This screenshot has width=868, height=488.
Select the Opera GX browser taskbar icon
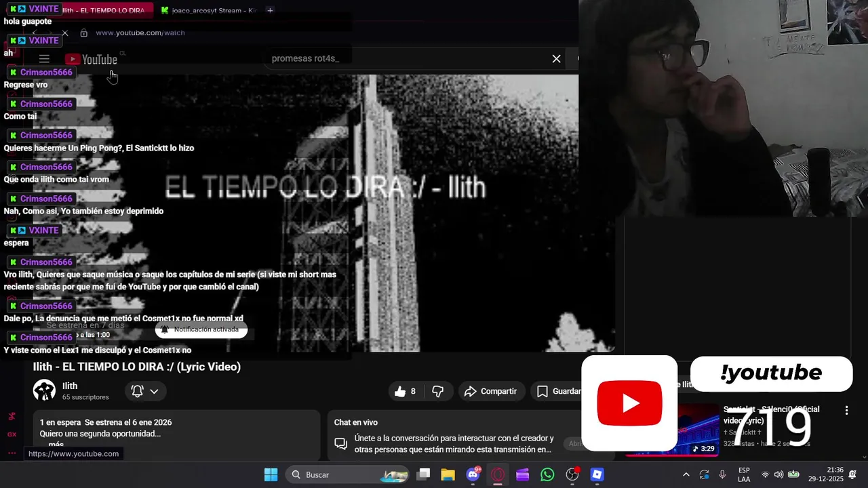(x=498, y=474)
